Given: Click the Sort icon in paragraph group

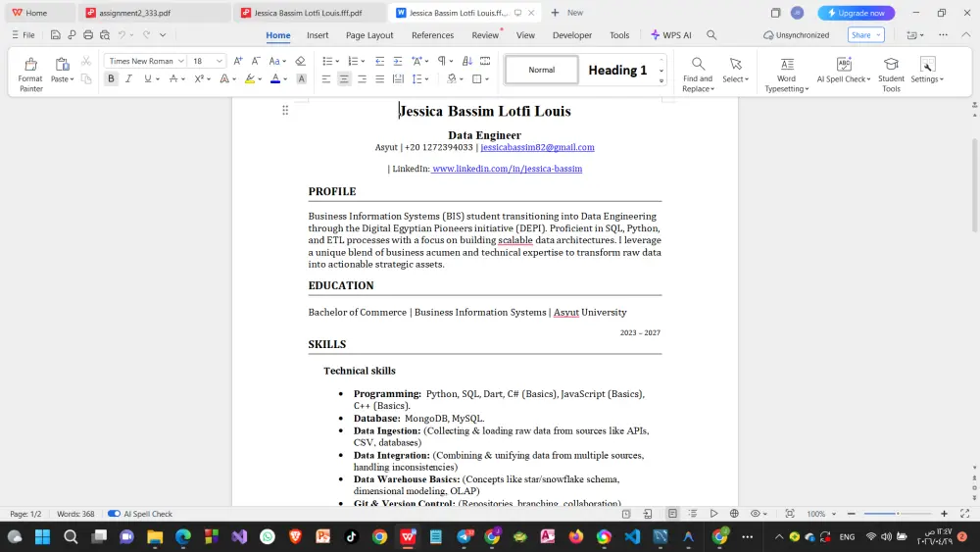Looking at the screenshot, I should (466, 61).
